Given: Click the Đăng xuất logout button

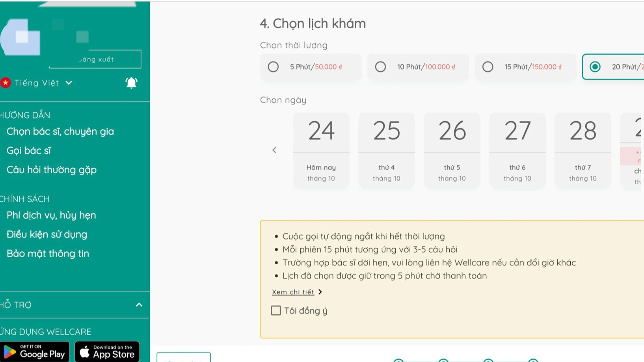Looking at the screenshot, I should [x=95, y=59].
